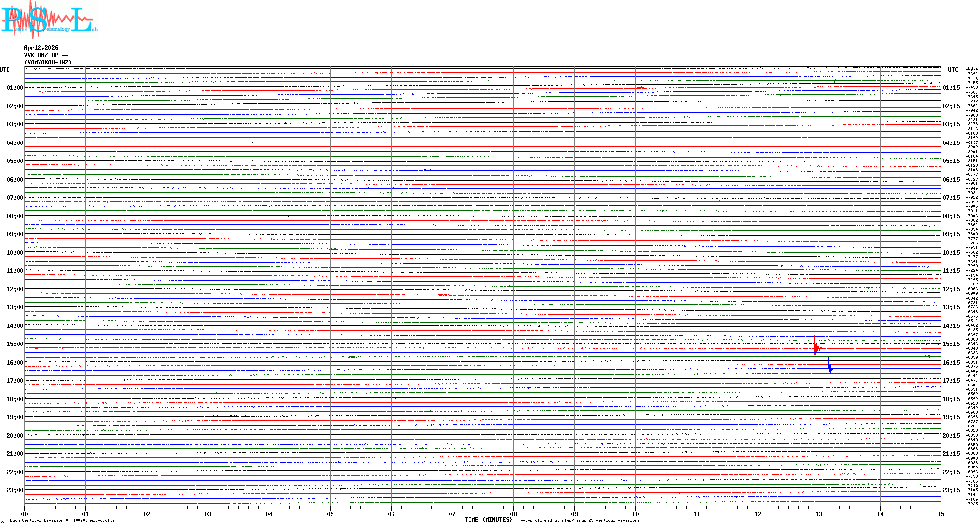
Task: Click the 08:15 right-side time label
Action: [951, 216]
